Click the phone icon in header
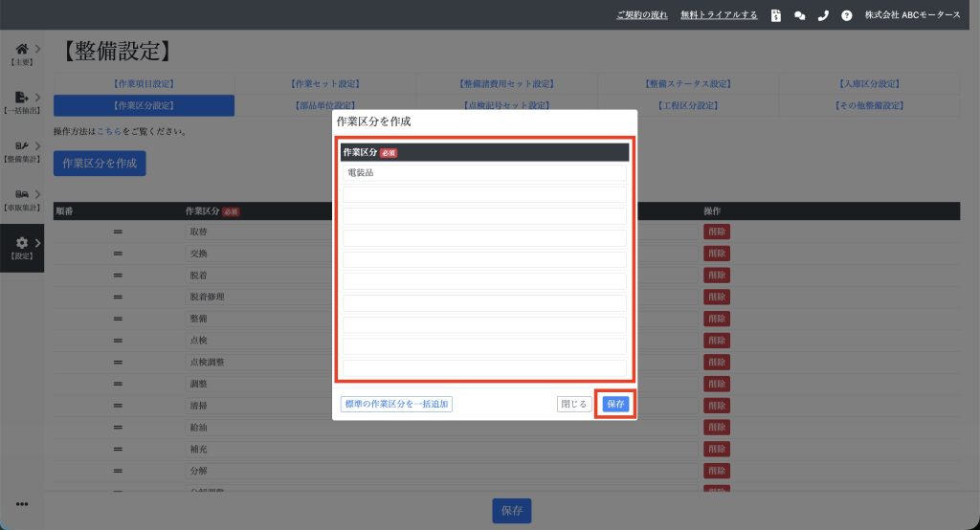Image resolution: width=980 pixels, height=530 pixels. tap(823, 15)
